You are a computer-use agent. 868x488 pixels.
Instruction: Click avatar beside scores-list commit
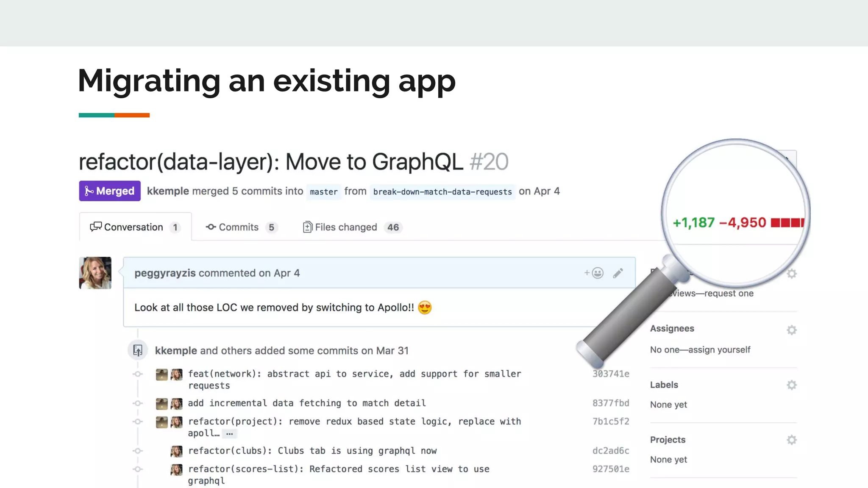(177, 469)
